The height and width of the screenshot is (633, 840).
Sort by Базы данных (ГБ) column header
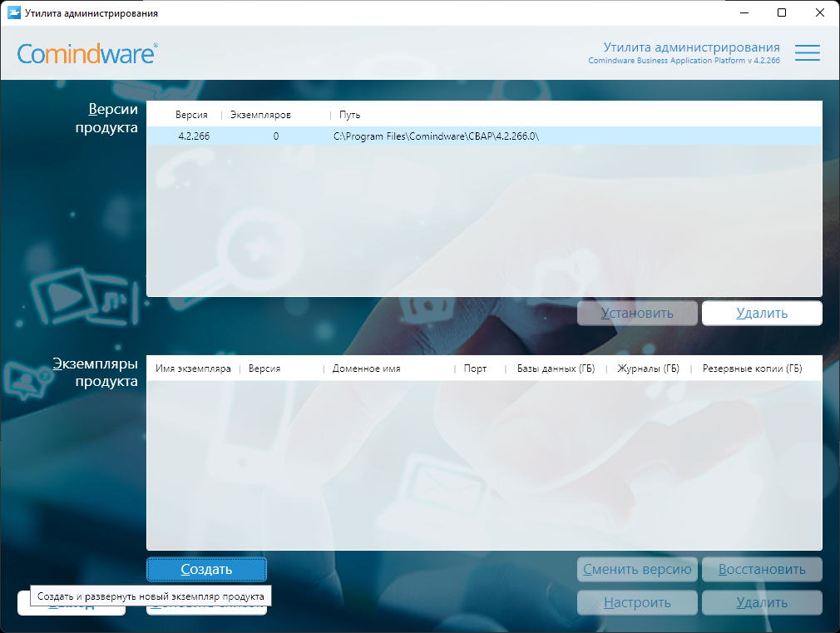pyautogui.click(x=556, y=368)
